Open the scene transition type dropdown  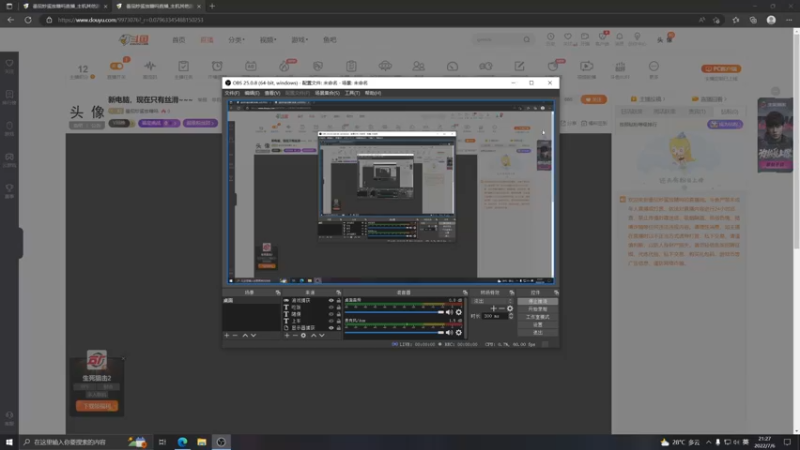click(492, 301)
